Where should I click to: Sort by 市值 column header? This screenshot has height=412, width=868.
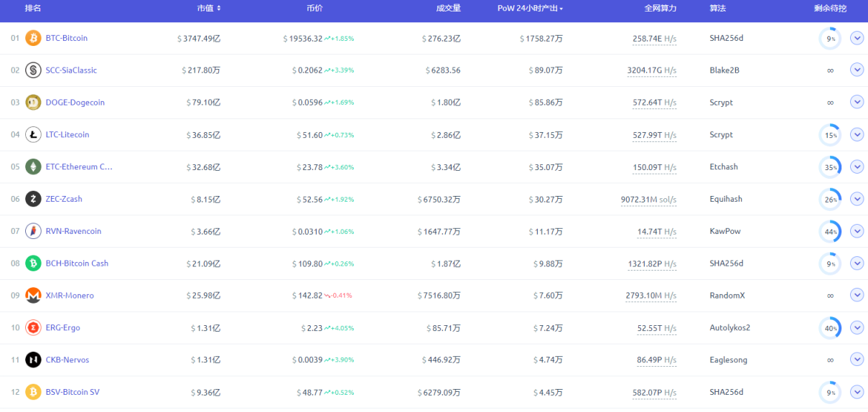(x=209, y=9)
